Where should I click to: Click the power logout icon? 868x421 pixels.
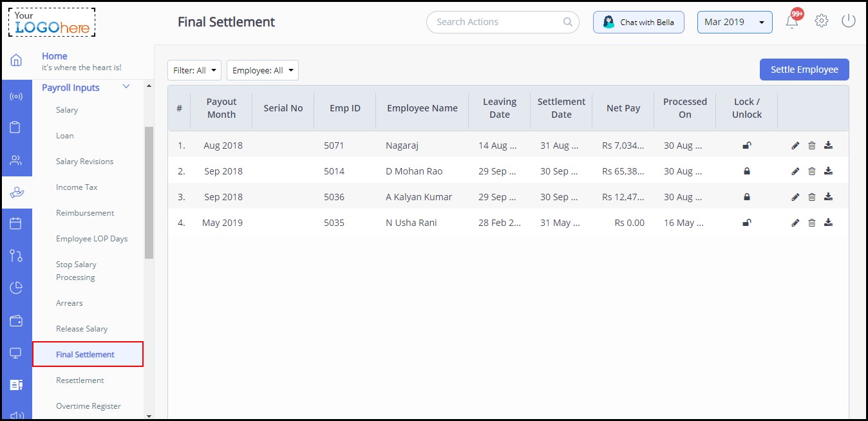click(849, 21)
